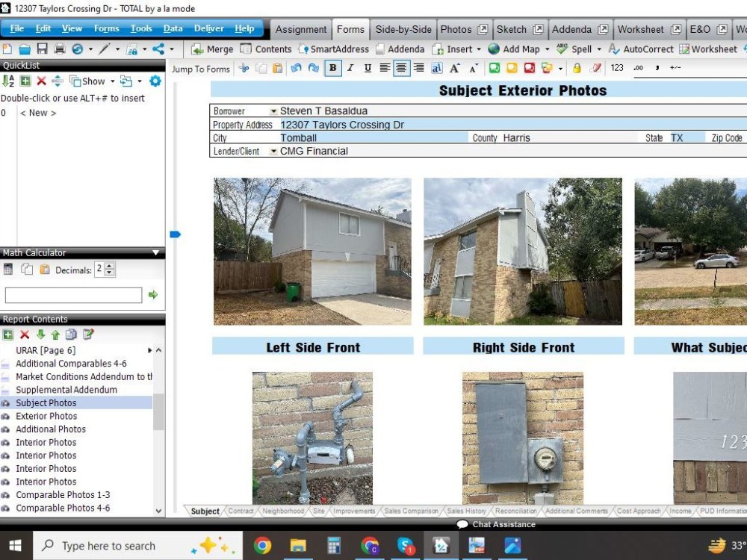The image size is (747, 560).
Task: Redo the last action
Action: click(x=313, y=68)
